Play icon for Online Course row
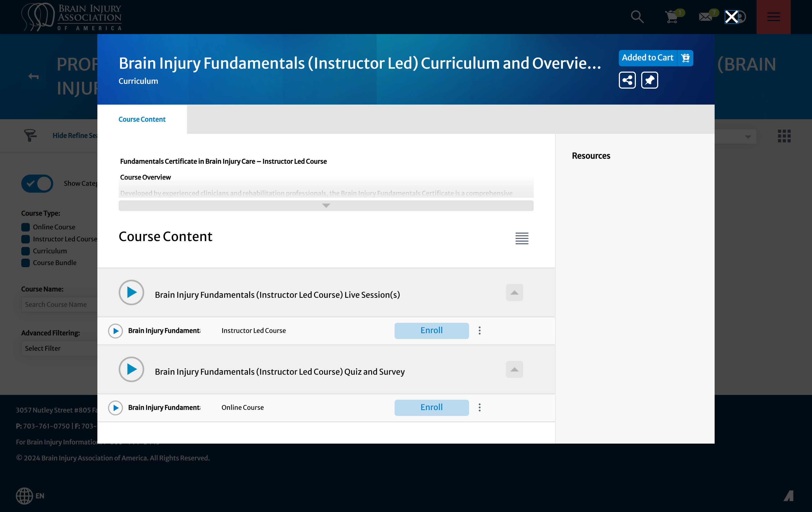This screenshot has height=512, width=812. pos(115,408)
